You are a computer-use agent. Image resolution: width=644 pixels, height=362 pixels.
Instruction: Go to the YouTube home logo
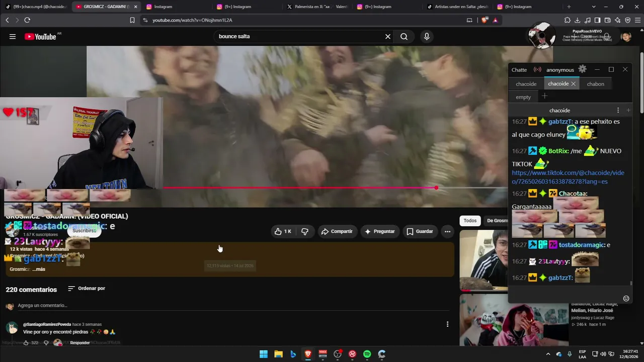click(40, 37)
